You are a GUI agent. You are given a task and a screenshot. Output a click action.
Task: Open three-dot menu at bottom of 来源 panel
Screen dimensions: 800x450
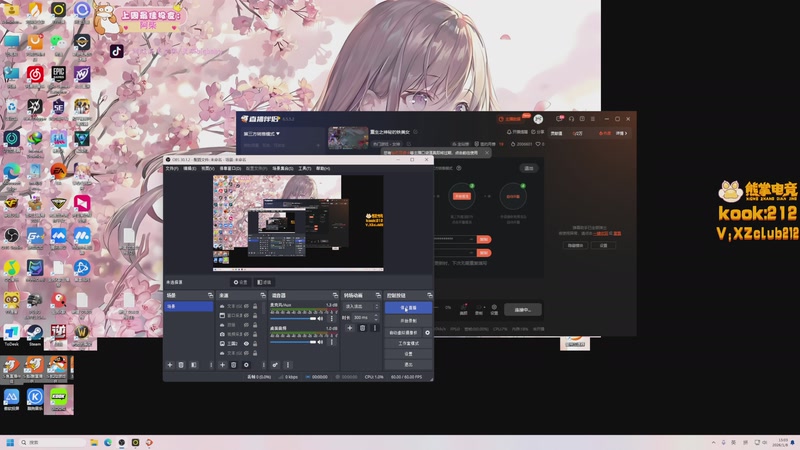pyautogui.click(x=263, y=365)
